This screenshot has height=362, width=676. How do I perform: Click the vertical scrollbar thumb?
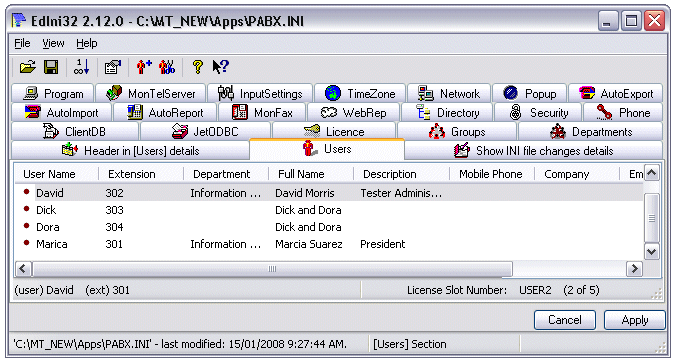(651, 218)
